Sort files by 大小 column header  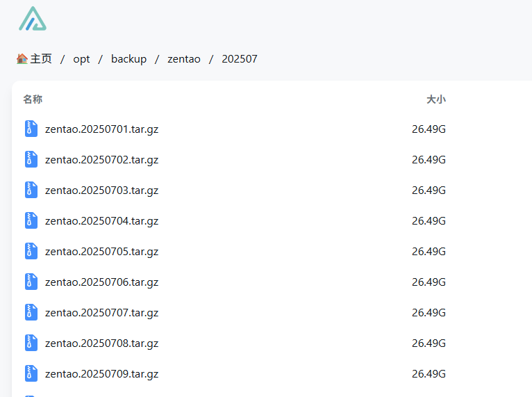click(436, 99)
